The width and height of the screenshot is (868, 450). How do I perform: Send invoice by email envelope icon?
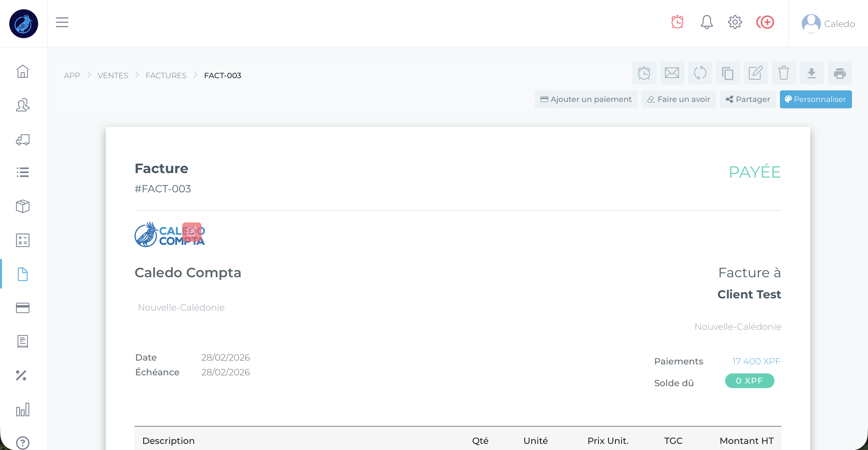[x=672, y=73]
